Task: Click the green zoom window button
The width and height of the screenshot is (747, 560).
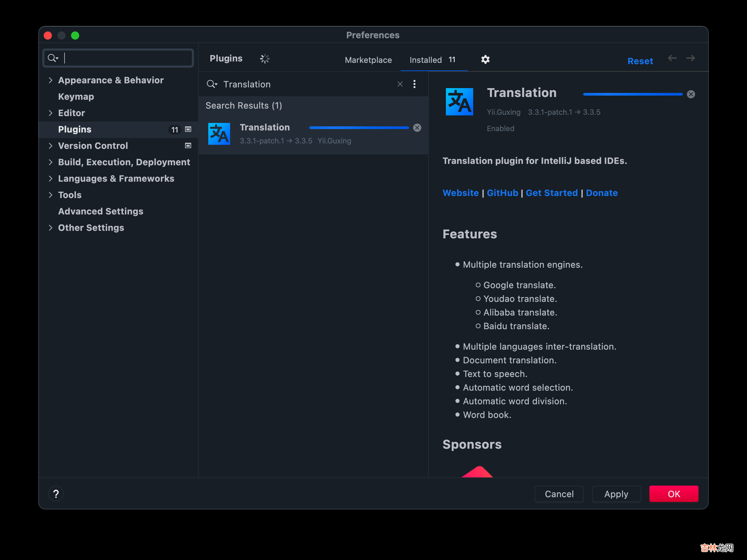Action: click(75, 36)
